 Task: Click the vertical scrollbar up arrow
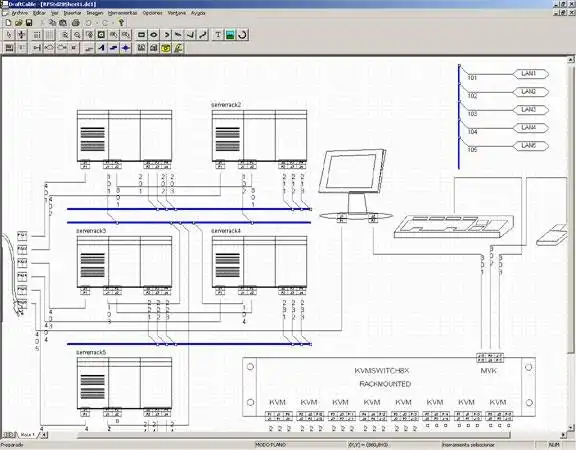(x=571, y=59)
